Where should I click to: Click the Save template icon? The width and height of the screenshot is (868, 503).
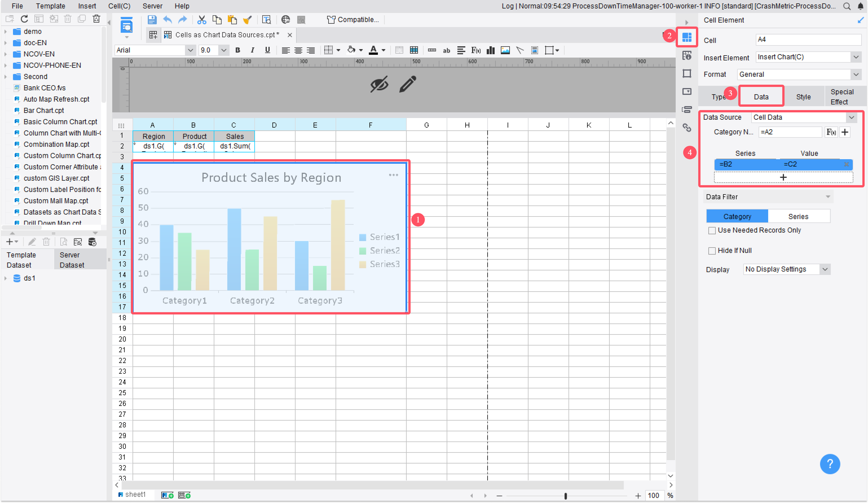[x=152, y=20]
